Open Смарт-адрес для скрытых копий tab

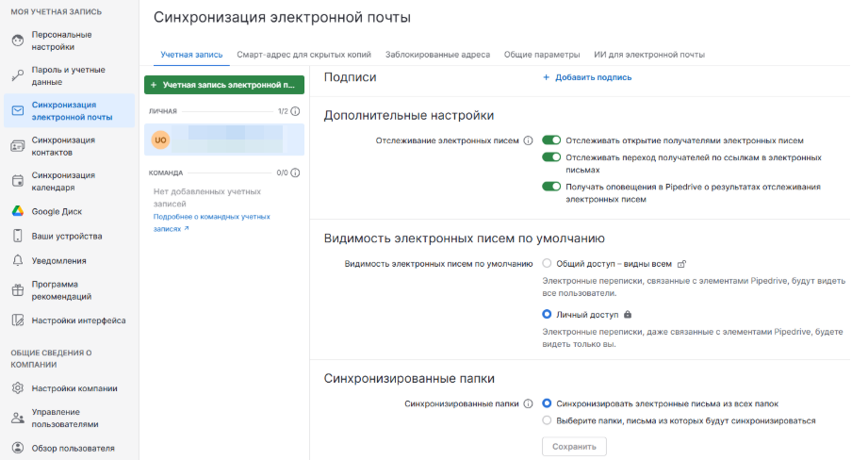[303, 55]
